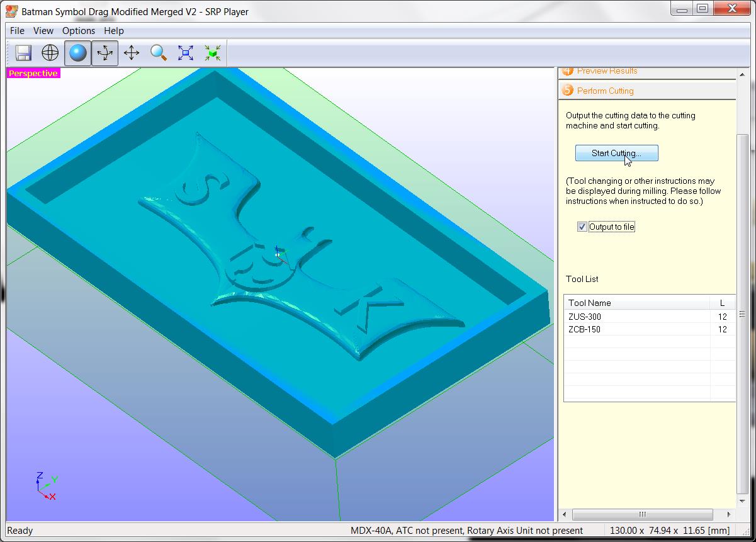
Task: Maximize the SRP Player window
Action: (x=703, y=8)
